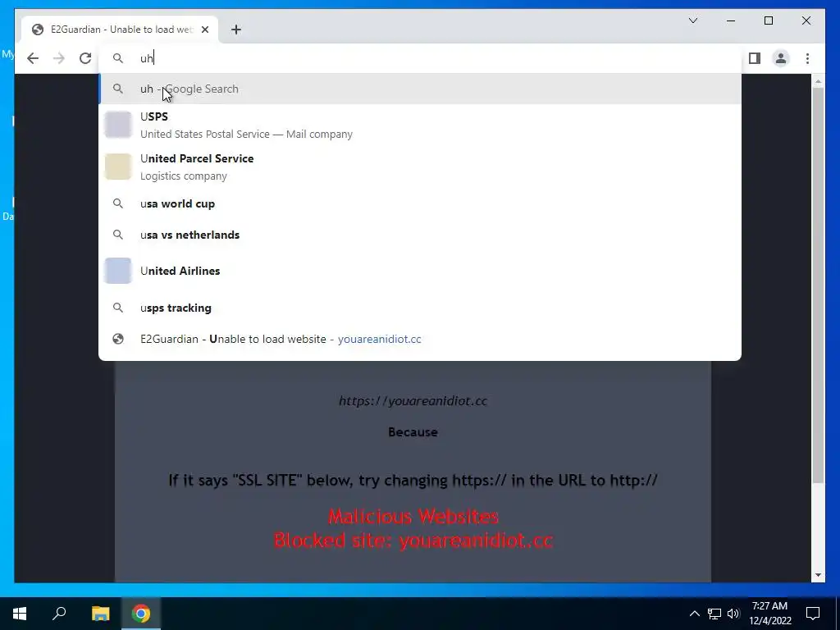The image size is (840, 630).
Task: Click the magnifier icon in address bar
Action: [118, 58]
